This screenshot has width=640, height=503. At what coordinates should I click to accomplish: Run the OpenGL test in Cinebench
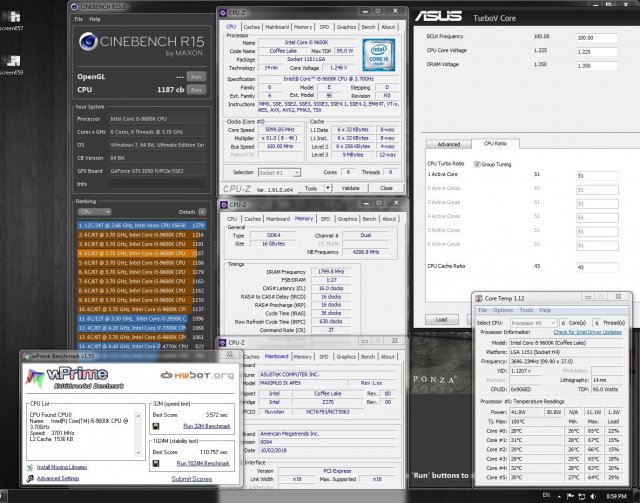tap(196, 77)
